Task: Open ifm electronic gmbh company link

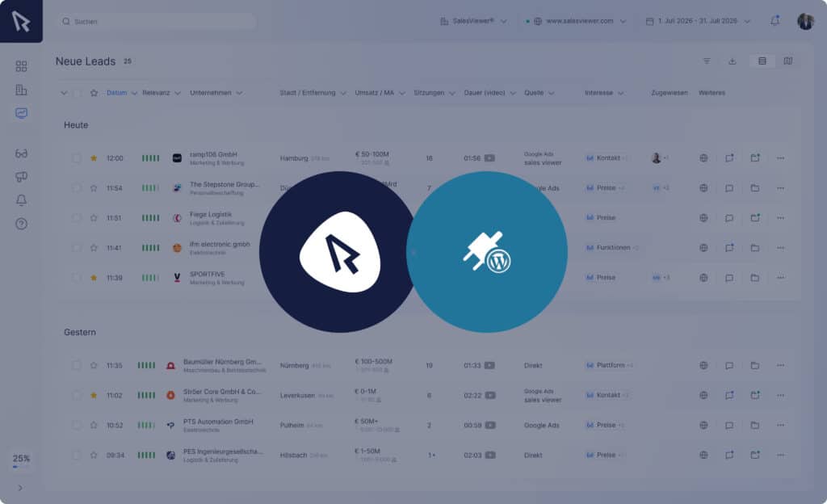Action: click(220, 244)
